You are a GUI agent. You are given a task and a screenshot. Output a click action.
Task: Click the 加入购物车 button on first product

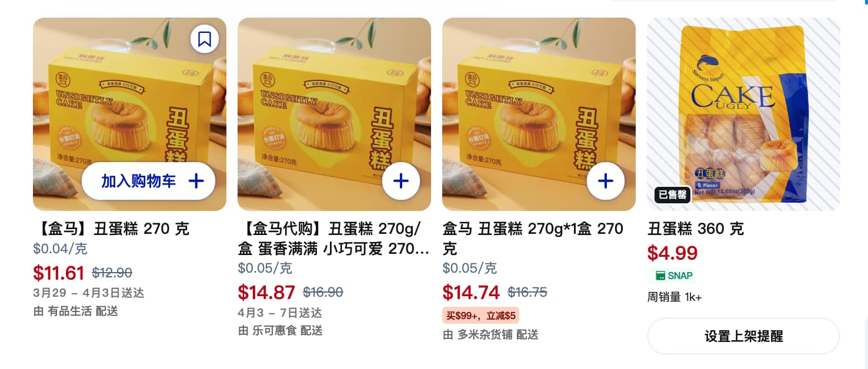[x=149, y=181]
